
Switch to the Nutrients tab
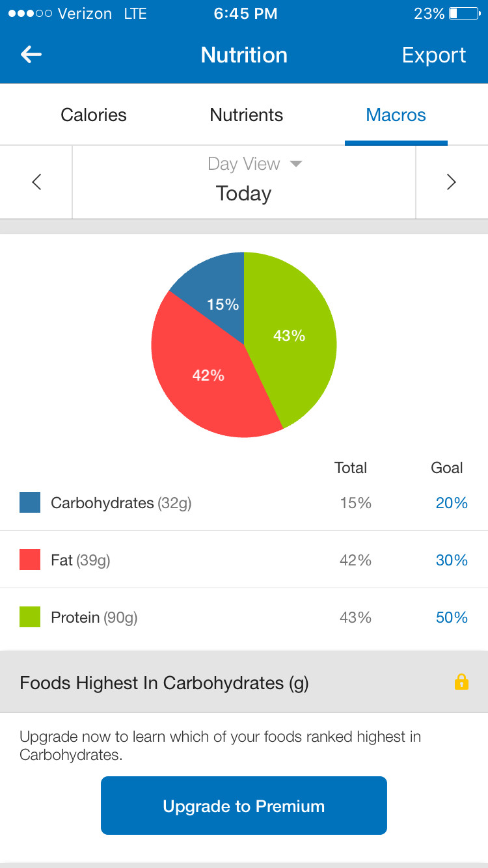pyautogui.click(x=246, y=115)
